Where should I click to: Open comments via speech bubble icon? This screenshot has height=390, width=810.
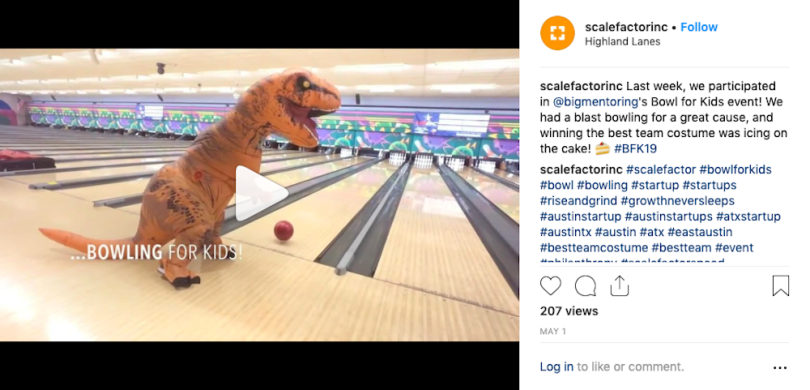pyautogui.click(x=585, y=286)
